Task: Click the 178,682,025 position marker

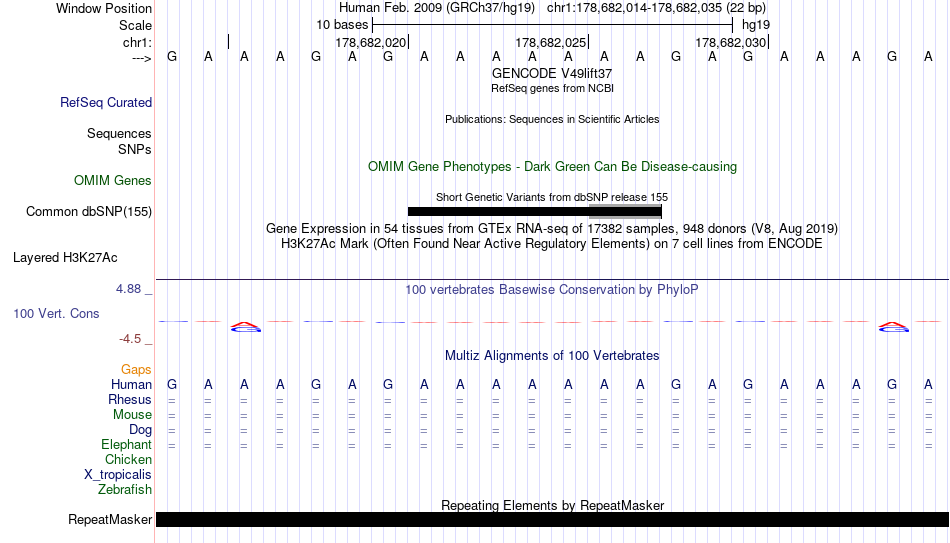Action: click(551, 43)
